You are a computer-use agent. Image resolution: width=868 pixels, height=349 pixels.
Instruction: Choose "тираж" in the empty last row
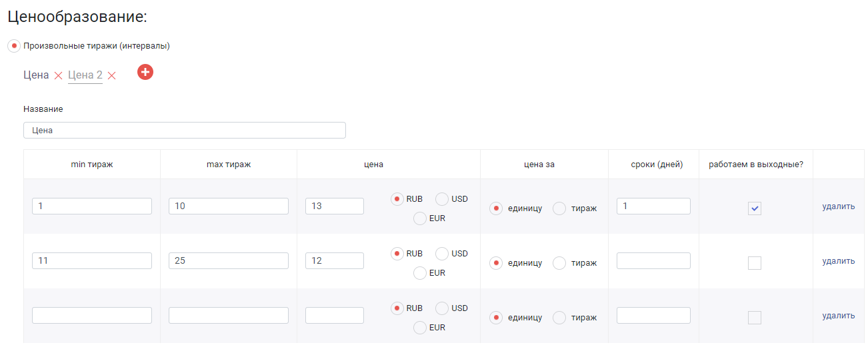click(559, 318)
